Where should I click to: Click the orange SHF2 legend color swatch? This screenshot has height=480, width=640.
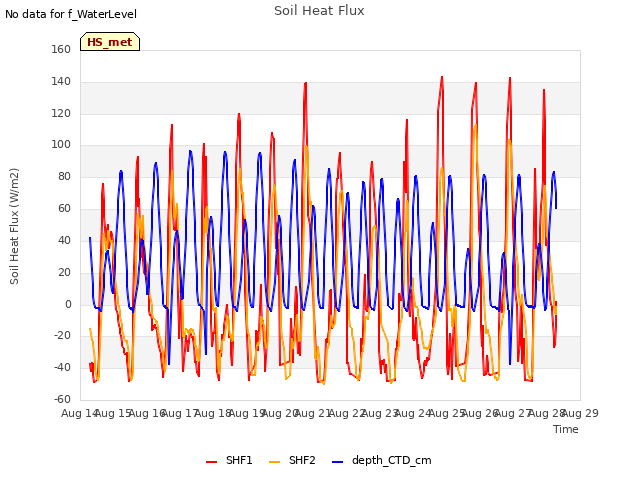tap(275, 462)
